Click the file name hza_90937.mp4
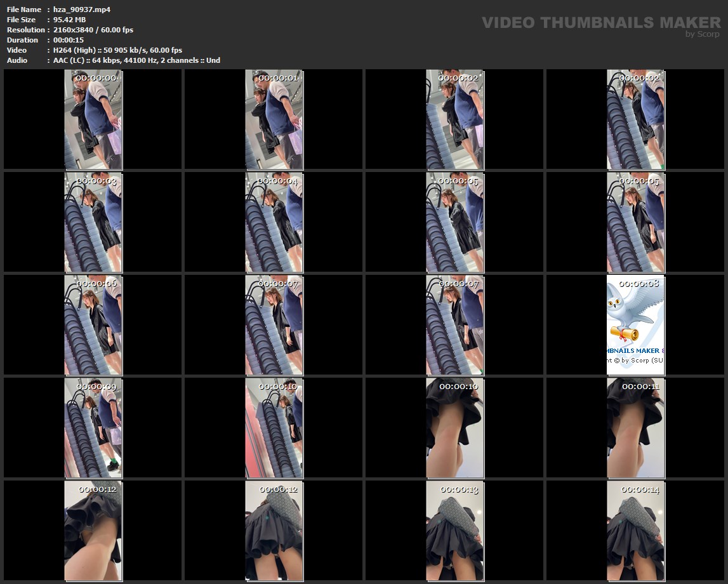728x584 pixels. point(82,10)
